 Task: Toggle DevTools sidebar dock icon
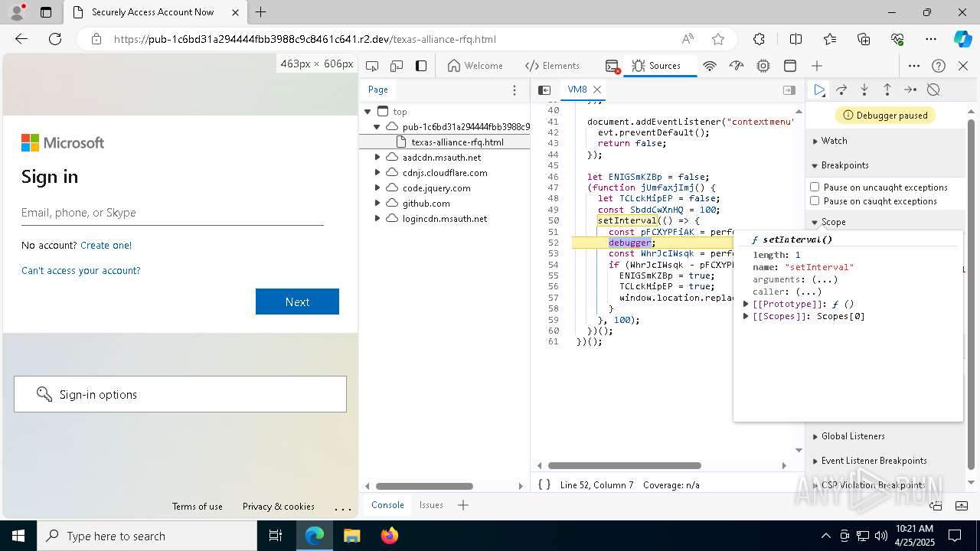point(421,66)
